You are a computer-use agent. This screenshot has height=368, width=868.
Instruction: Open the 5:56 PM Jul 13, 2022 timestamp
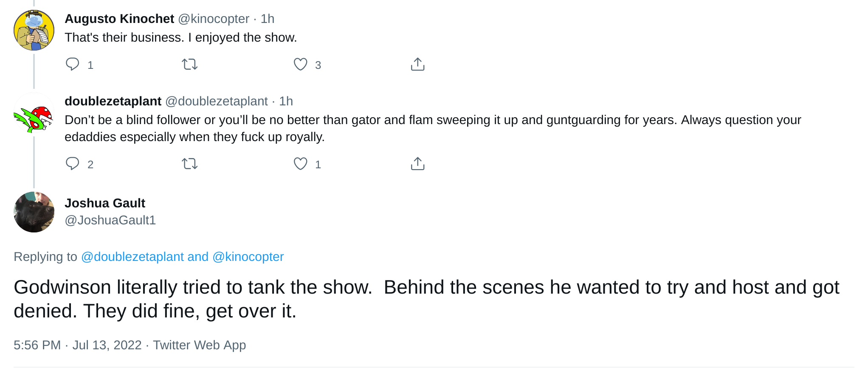pos(78,345)
